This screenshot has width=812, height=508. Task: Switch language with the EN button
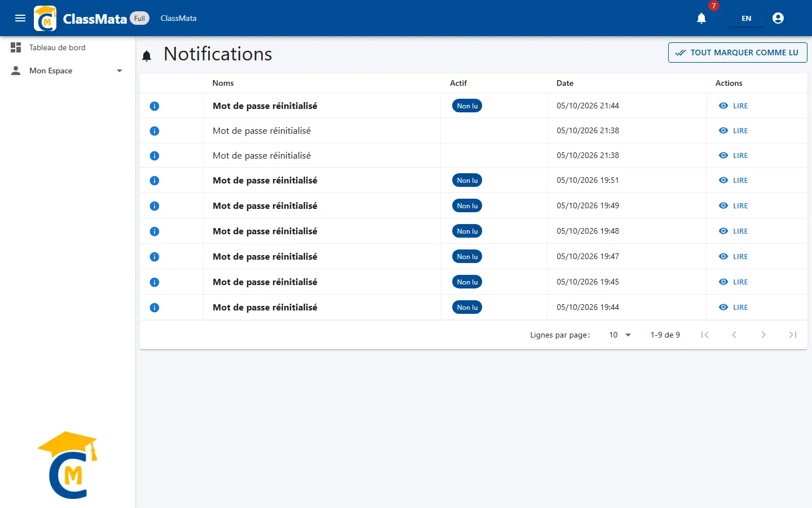[x=746, y=18]
